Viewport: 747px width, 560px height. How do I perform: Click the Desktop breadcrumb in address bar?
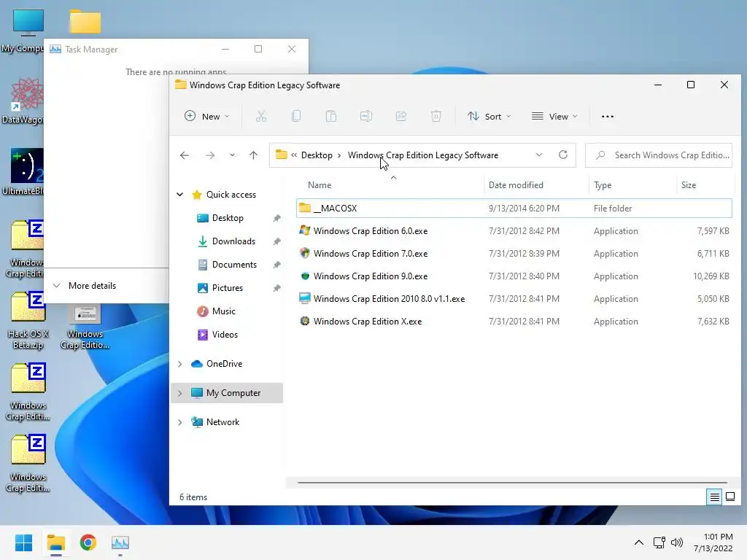(317, 155)
